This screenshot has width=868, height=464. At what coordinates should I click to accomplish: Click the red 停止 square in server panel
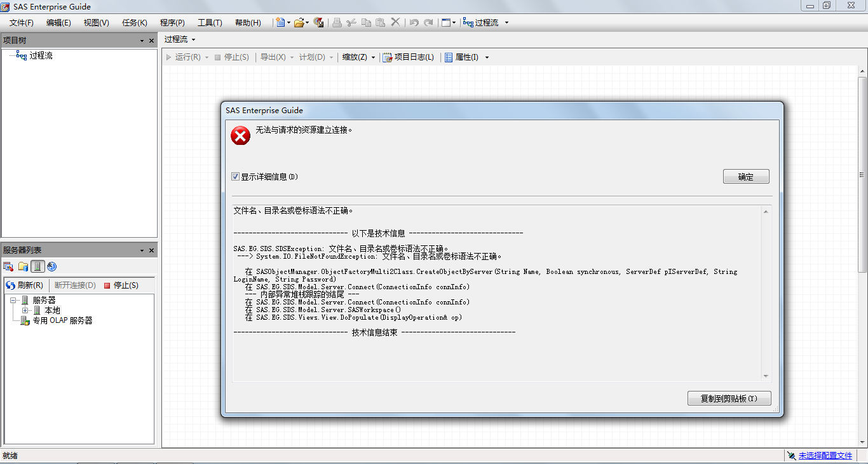pos(107,285)
